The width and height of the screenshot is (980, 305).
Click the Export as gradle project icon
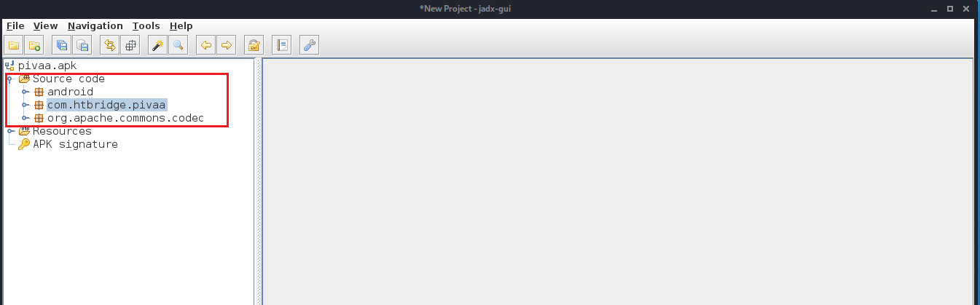pos(82,45)
